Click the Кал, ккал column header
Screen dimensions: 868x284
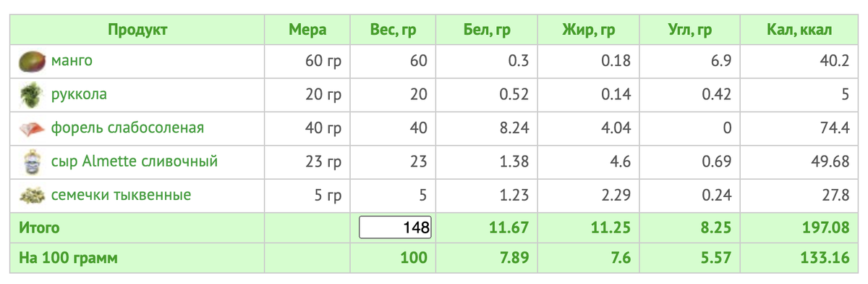click(x=799, y=30)
